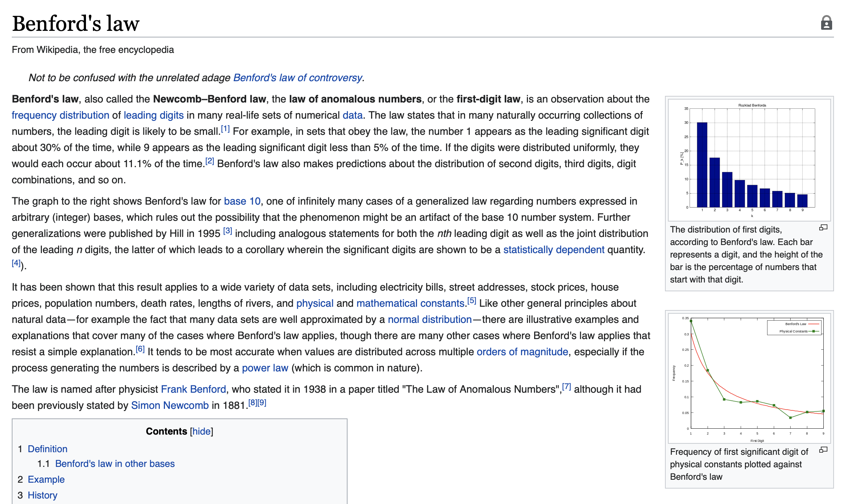Jump to citation reference [9]

click(262, 403)
